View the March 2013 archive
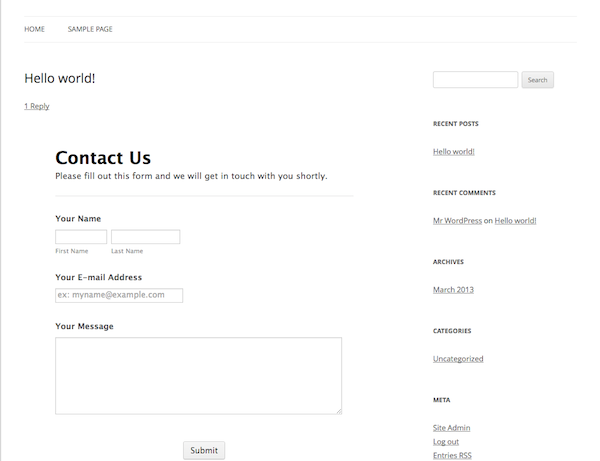The image size is (600, 461). (x=453, y=289)
